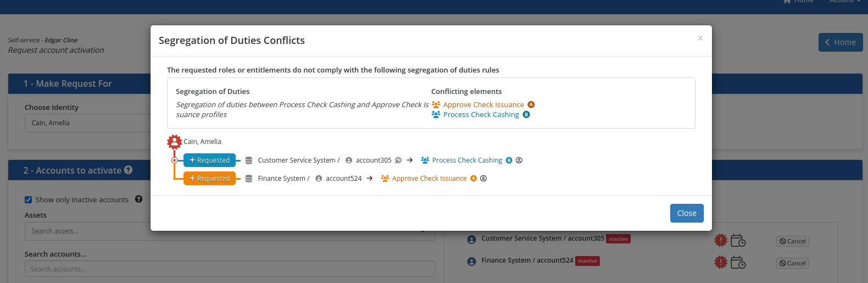The height and width of the screenshot is (283, 868).
Task: Click the arrow icon after account524
Action: (370, 179)
